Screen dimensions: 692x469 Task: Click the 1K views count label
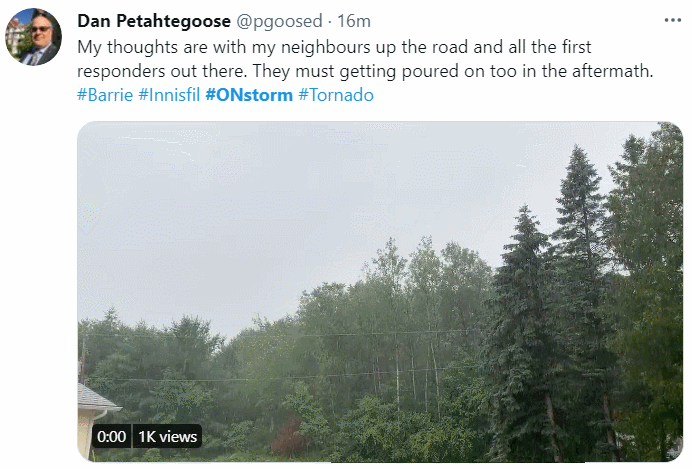pos(168,436)
